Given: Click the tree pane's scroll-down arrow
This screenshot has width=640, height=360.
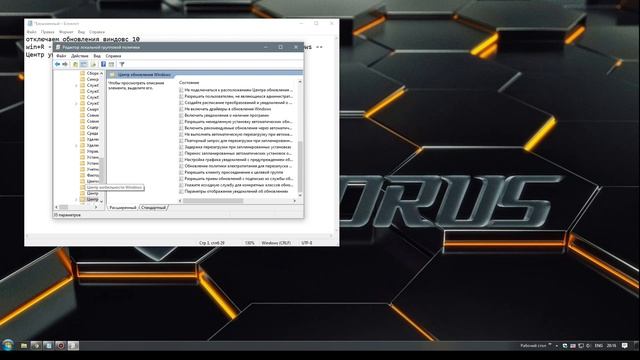Looking at the screenshot, I should pos(102,201).
